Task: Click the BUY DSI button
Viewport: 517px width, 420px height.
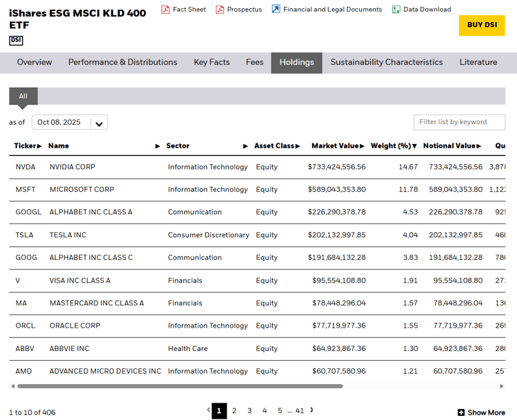Action: (482, 25)
